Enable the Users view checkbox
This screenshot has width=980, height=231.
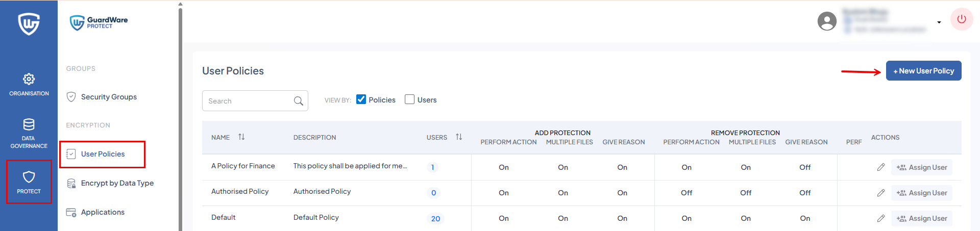409,99
